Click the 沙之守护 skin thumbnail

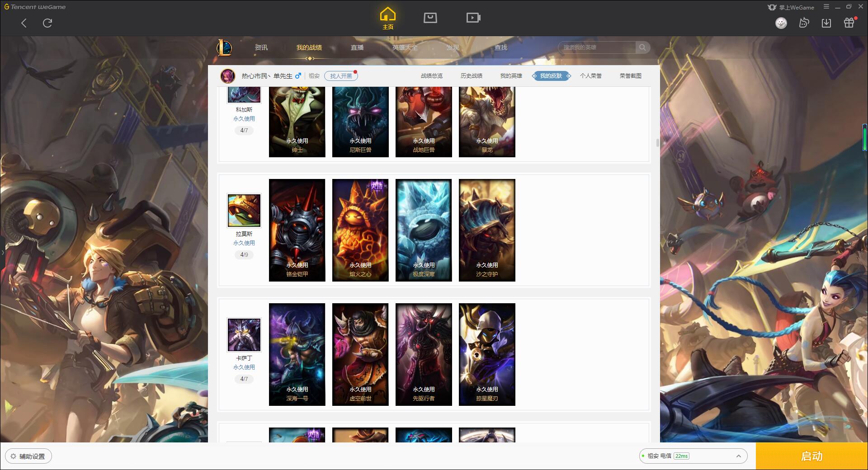(x=487, y=230)
